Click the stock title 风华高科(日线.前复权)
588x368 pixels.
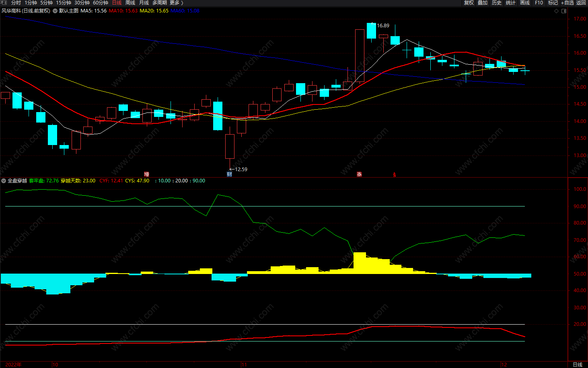click(26, 11)
